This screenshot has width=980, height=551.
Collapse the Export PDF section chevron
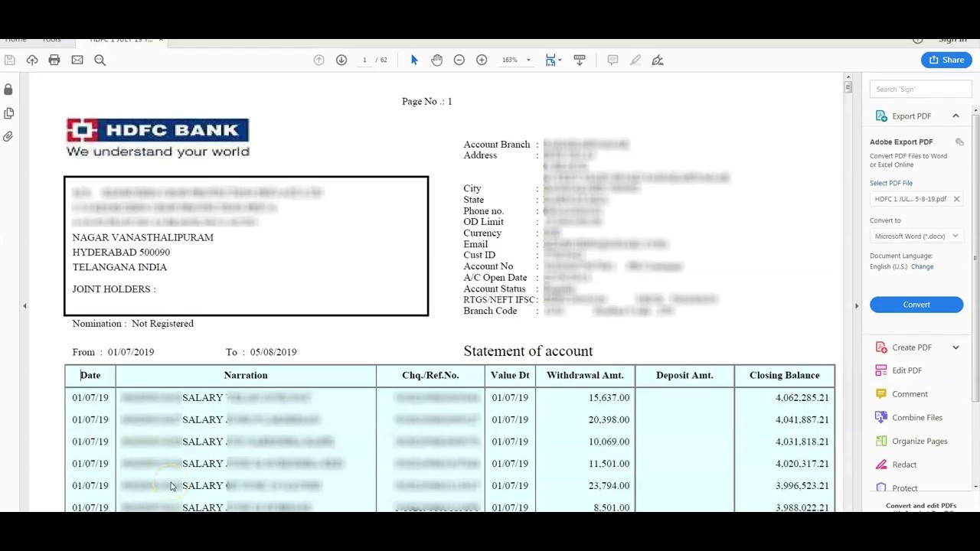pyautogui.click(x=955, y=116)
